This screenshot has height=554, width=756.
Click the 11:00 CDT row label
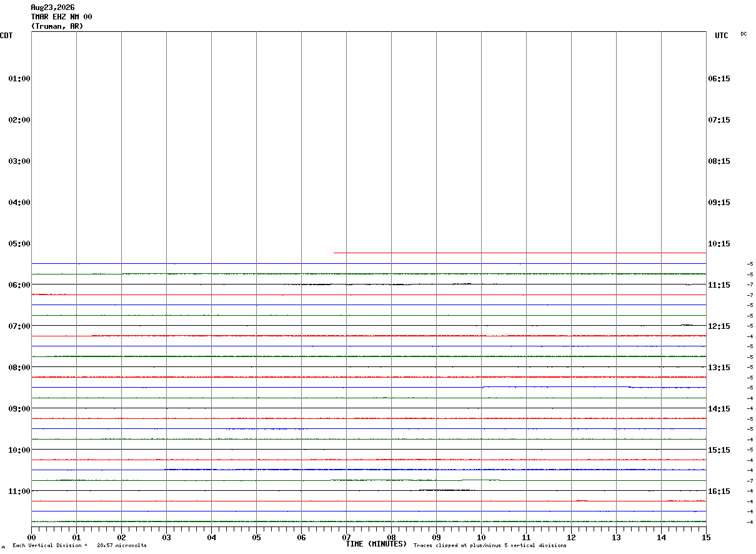coord(19,491)
